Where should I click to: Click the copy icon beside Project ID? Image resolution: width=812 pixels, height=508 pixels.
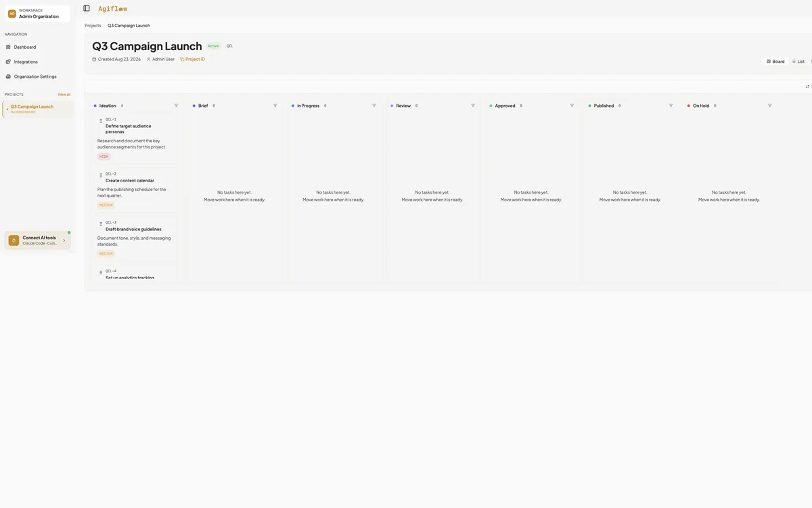click(182, 60)
